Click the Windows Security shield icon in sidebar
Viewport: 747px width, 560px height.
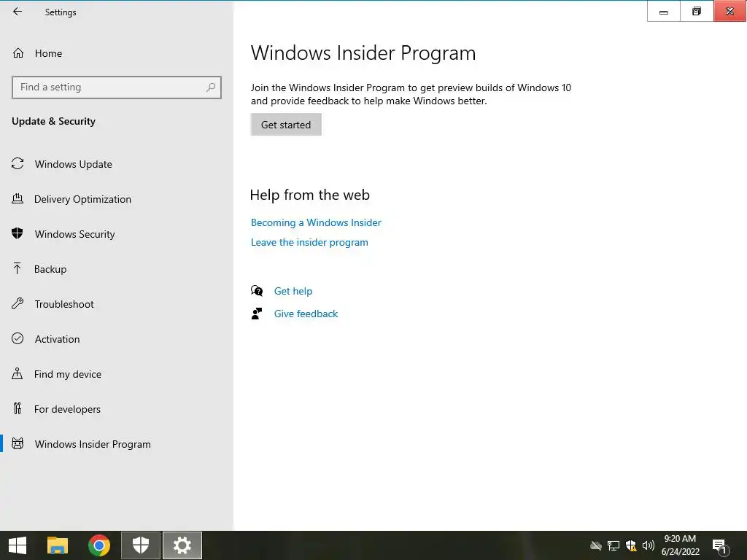click(18, 233)
